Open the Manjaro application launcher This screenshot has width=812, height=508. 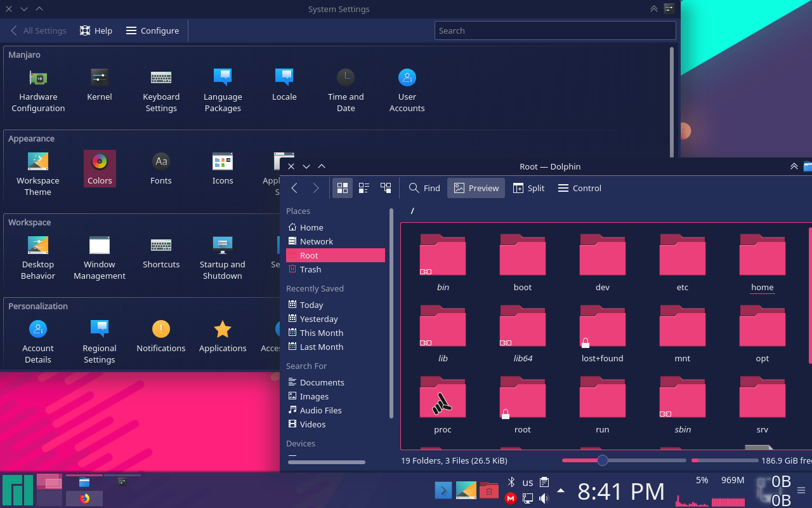click(x=17, y=490)
